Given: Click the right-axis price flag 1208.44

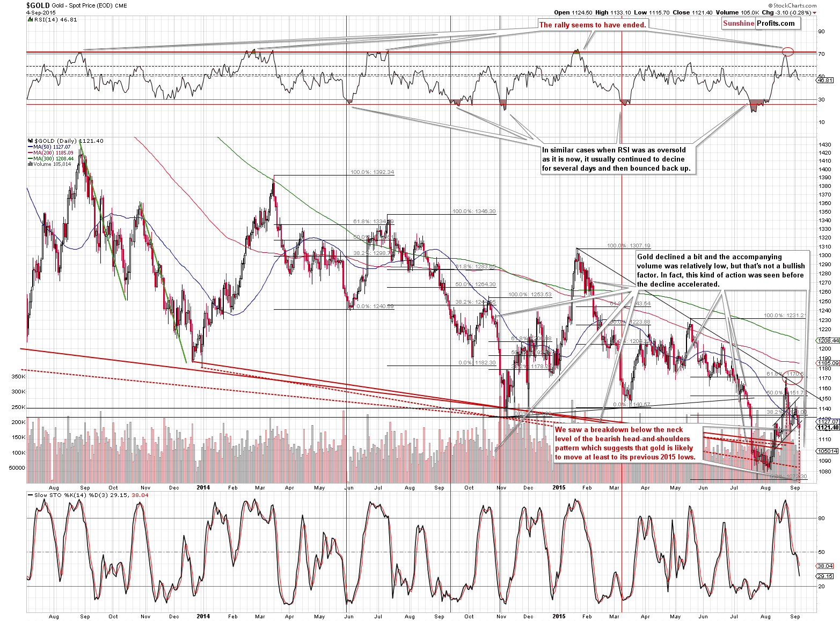Looking at the screenshot, I should 828,340.
